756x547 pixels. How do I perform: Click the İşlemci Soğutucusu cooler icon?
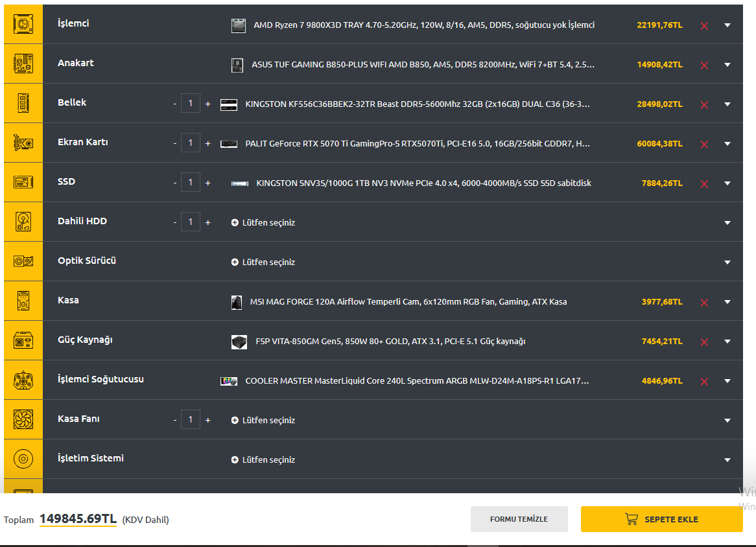(23, 380)
